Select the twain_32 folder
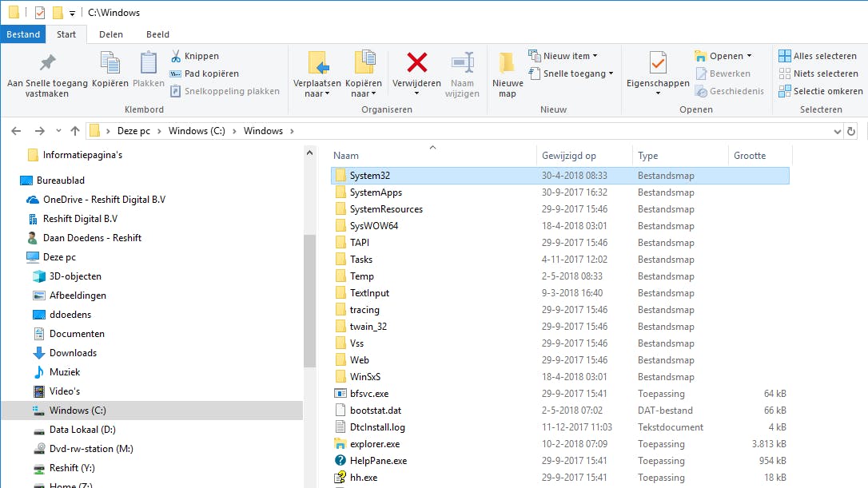Image resolution: width=868 pixels, height=488 pixels. point(368,327)
